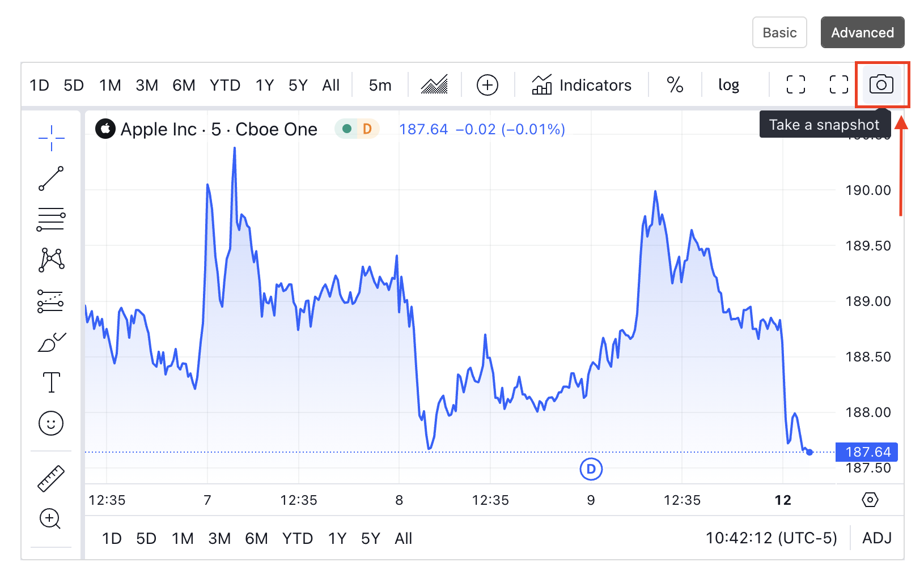
Task: Select the crosshair cursor tool
Action: coord(50,138)
